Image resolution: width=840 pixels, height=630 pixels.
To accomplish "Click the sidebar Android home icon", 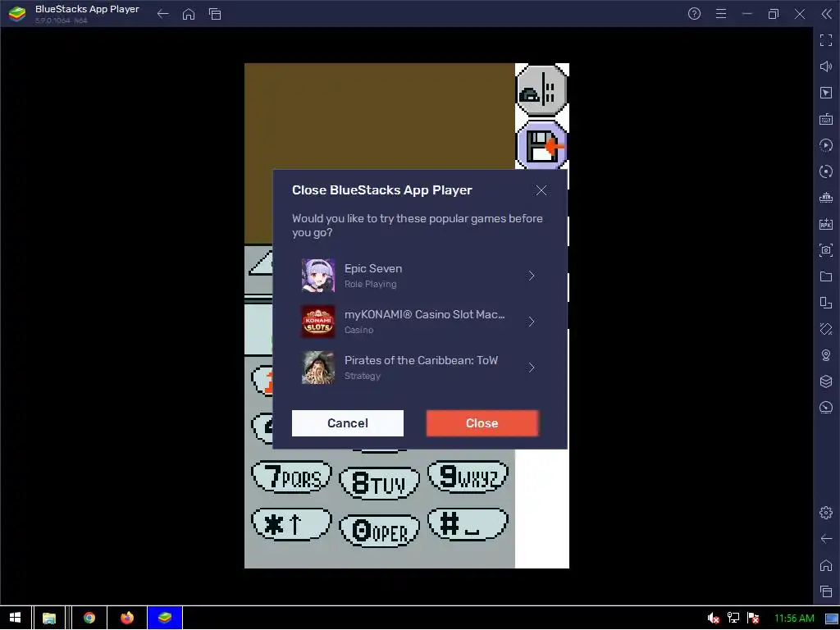I will [826, 565].
